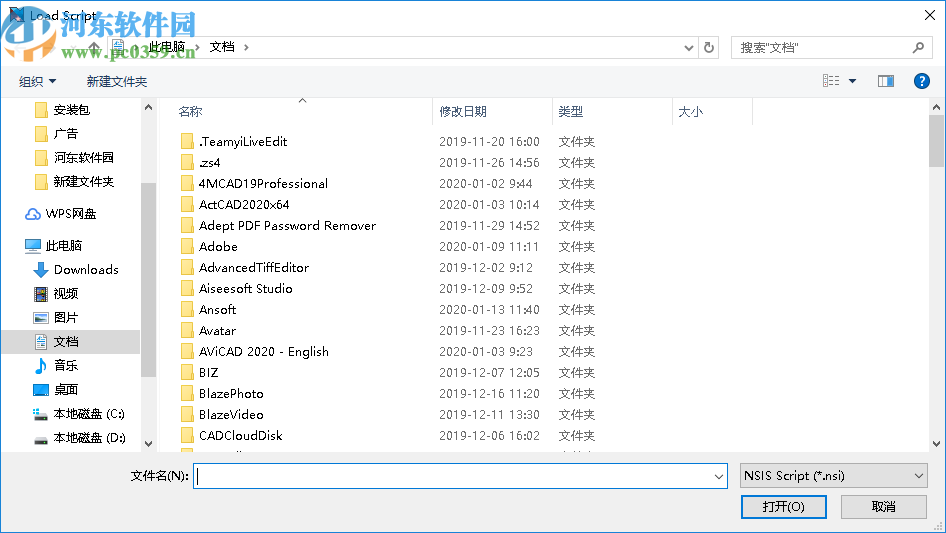The width and height of the screenshot is (946, 533).
Task: Open 图片 picture icon in sidebar
Action: click(40, 318)
